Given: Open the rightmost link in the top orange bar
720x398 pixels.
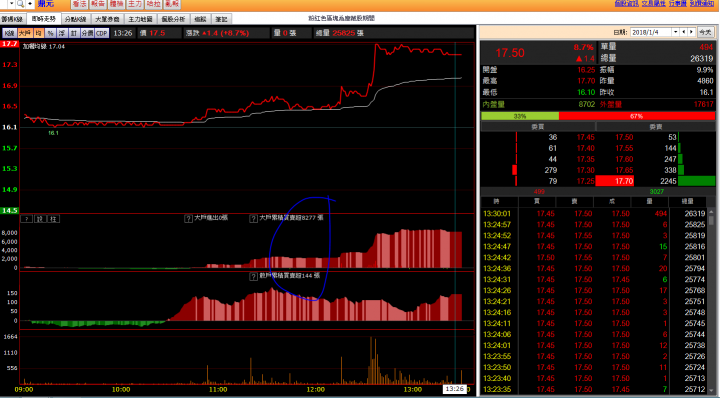Looking at the screenshot, I should pyautogui.click(x=701, y=3).
